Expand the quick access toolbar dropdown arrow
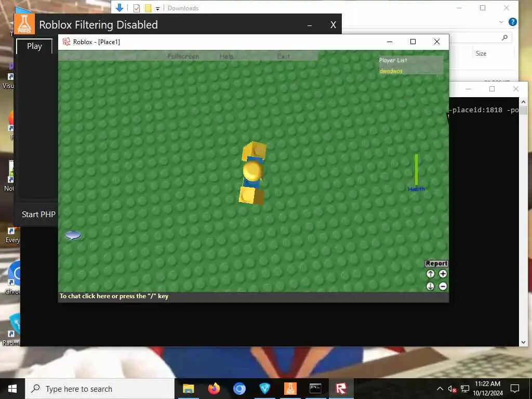532x399 pixels. pos(158,9)
